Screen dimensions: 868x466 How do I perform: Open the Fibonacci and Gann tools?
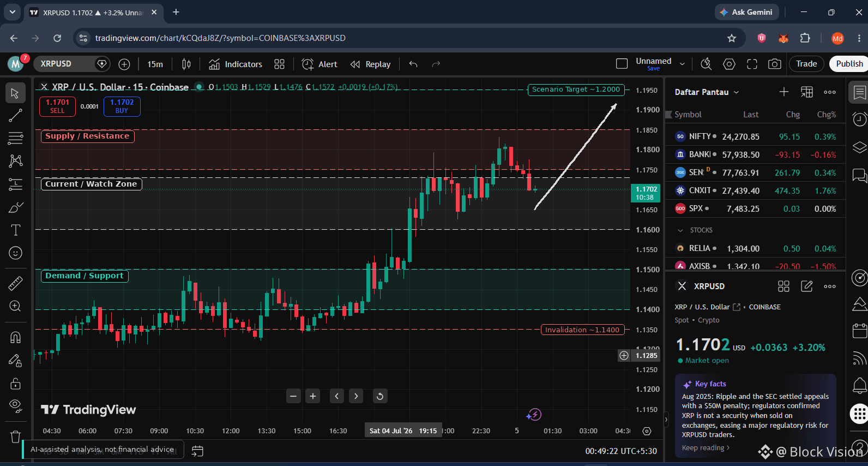point(15,138)
